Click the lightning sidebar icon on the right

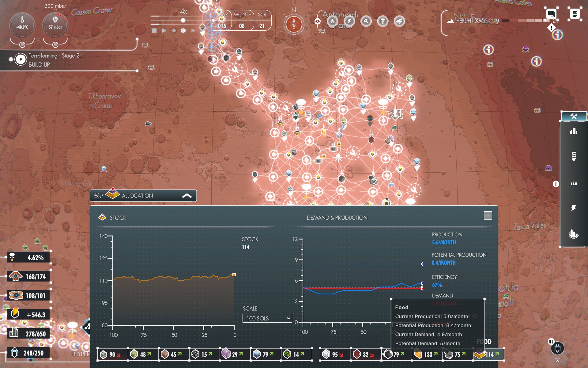click(574, 208)
